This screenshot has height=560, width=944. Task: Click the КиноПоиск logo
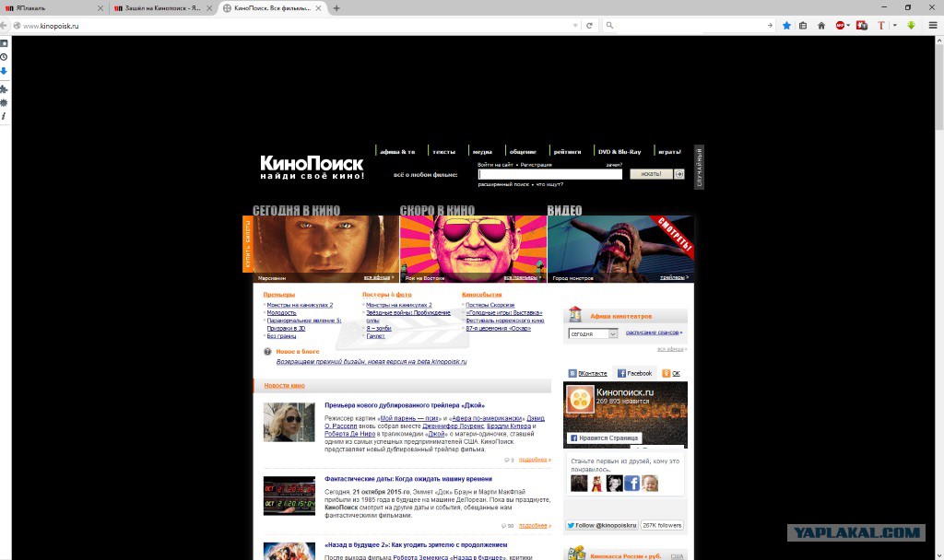312,168
